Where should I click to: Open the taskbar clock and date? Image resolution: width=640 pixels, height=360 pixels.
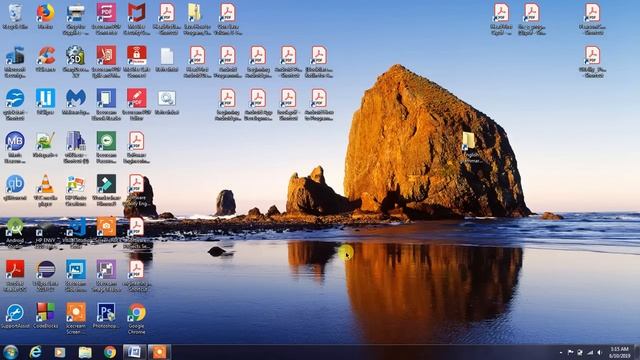click(620, 352)
